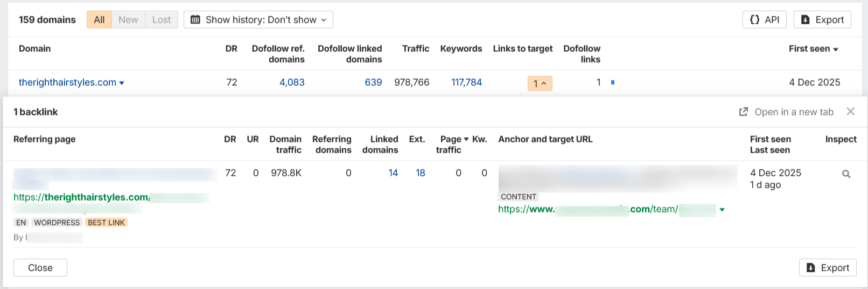This screenshot has width=868, height=289.
Task: Close the backlink panel with X icon
Action: point(851,112)
